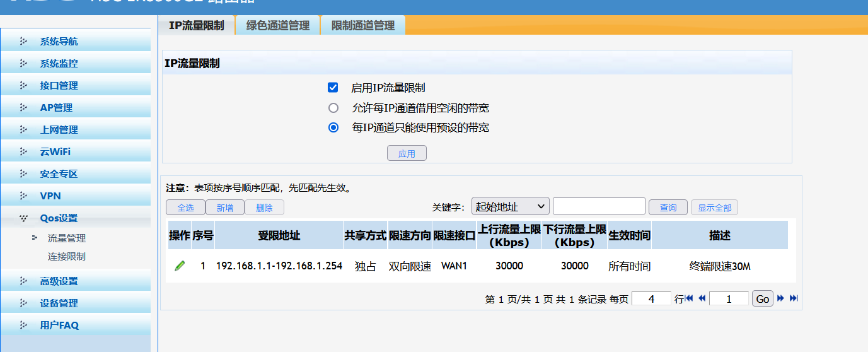
Task: Click the small bullet icon beside 流量管理
Action: click(x=35, y=238)
